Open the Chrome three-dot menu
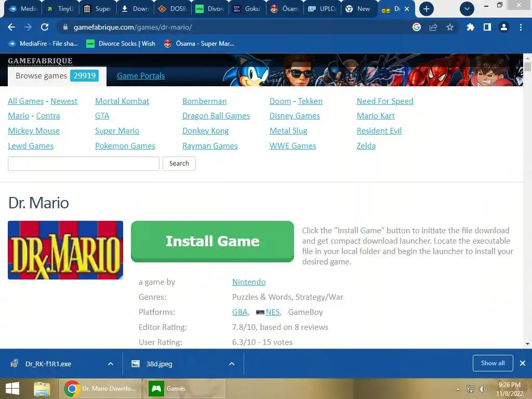532x399 pixels. 521,27
